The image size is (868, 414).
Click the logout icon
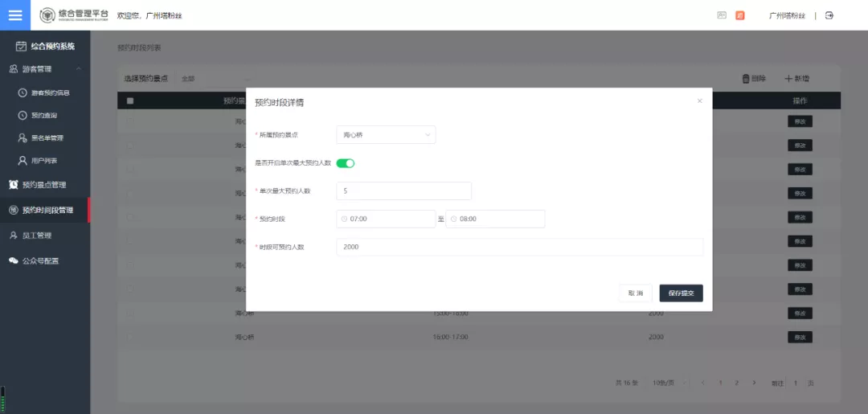coord(829,15)
